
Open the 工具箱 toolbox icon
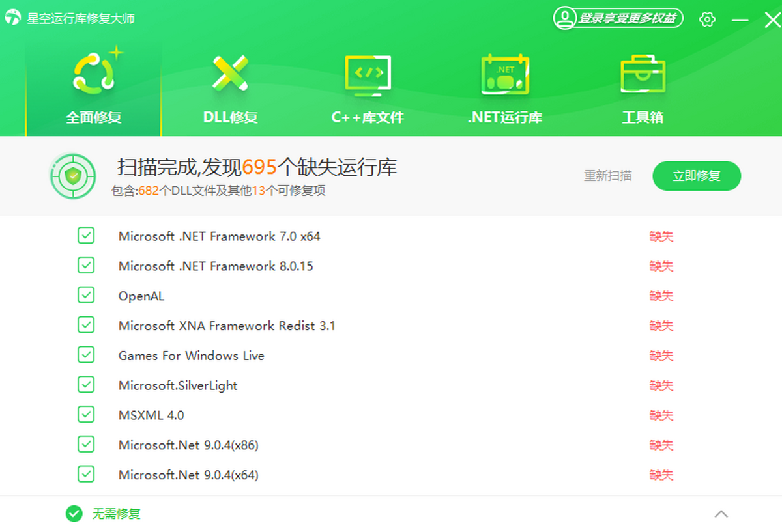pos(642,74)
